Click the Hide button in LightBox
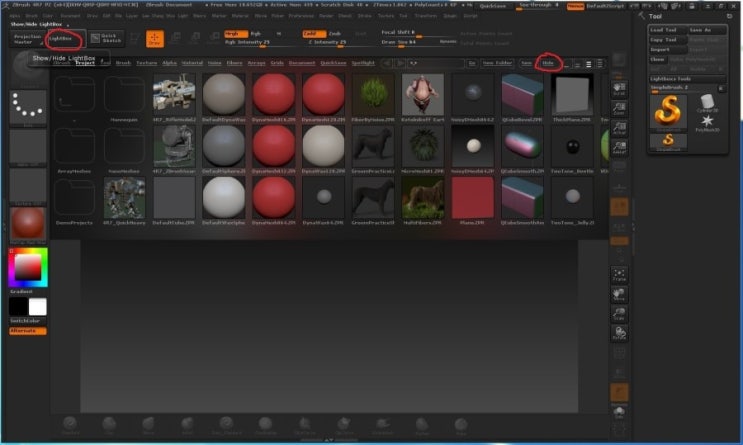This screenshot has width=743, height=445. point(548,63)
